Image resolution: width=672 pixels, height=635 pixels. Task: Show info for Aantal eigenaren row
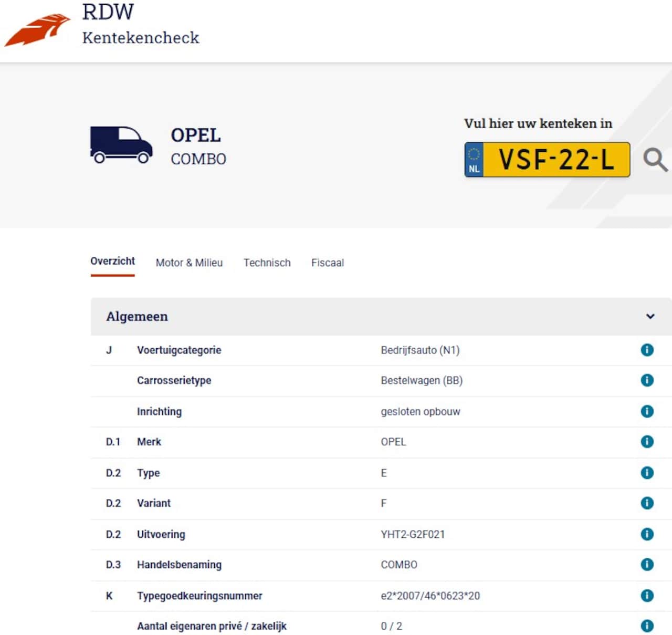click(647, 626)
